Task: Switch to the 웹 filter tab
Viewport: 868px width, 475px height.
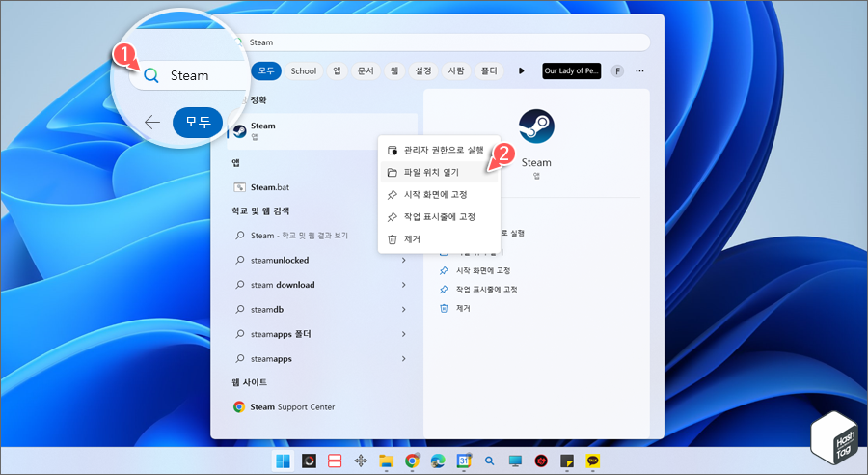Action: coord(394,70)
